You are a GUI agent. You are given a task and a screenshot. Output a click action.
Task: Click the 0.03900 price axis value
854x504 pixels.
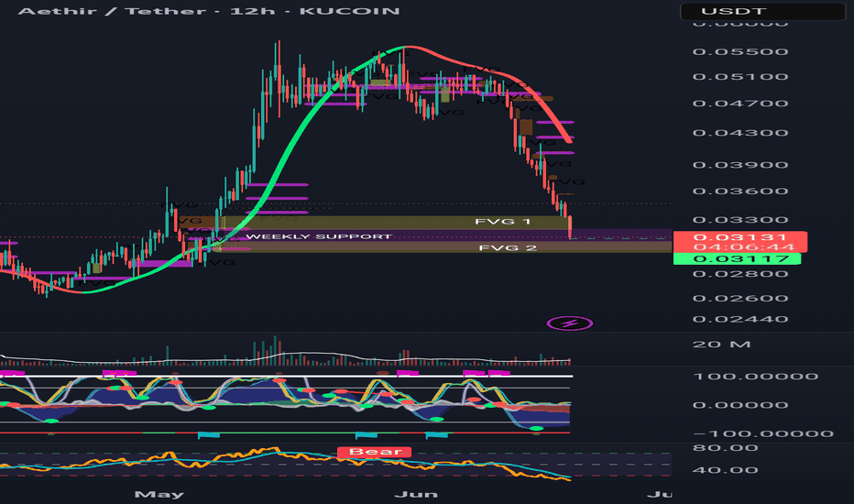[740, 165]
